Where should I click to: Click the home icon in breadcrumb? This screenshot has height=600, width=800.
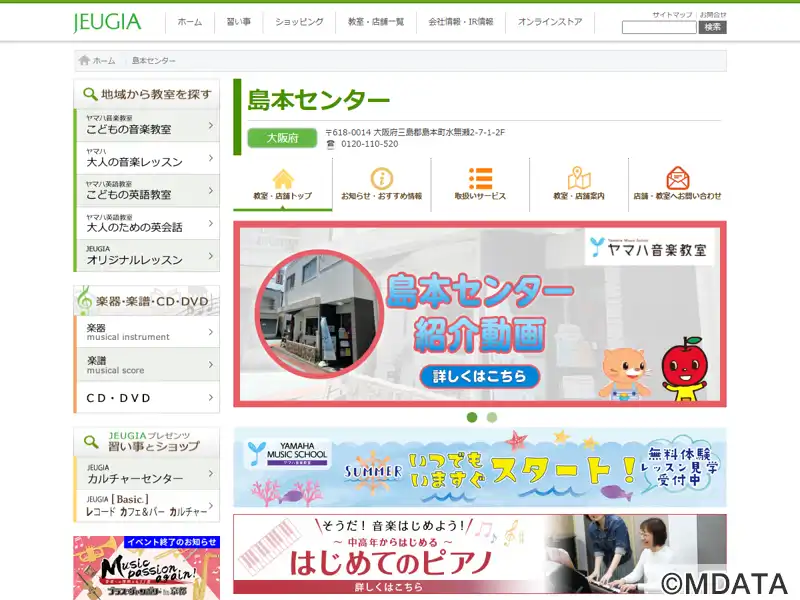coord(85,61)
